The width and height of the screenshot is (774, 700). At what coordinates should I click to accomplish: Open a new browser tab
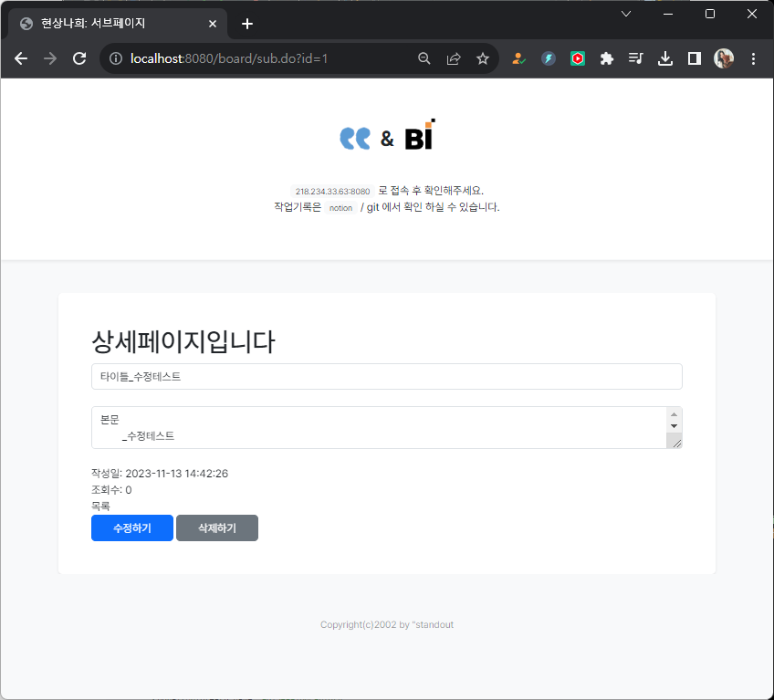(x=247, y=24)
